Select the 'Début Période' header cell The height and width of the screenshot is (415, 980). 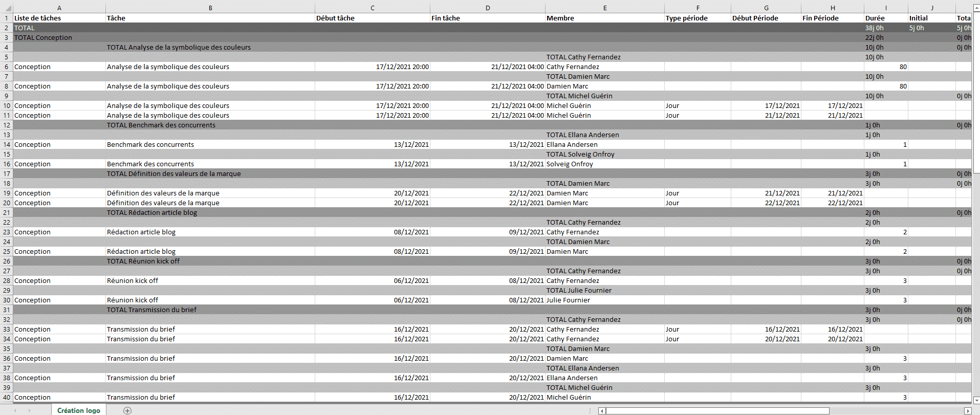(x=766, y=18)
